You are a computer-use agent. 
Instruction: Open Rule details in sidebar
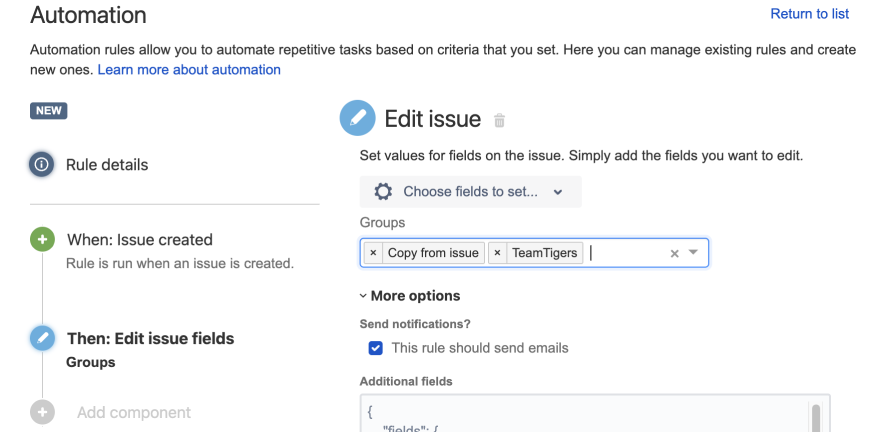(x=107, y=165)
